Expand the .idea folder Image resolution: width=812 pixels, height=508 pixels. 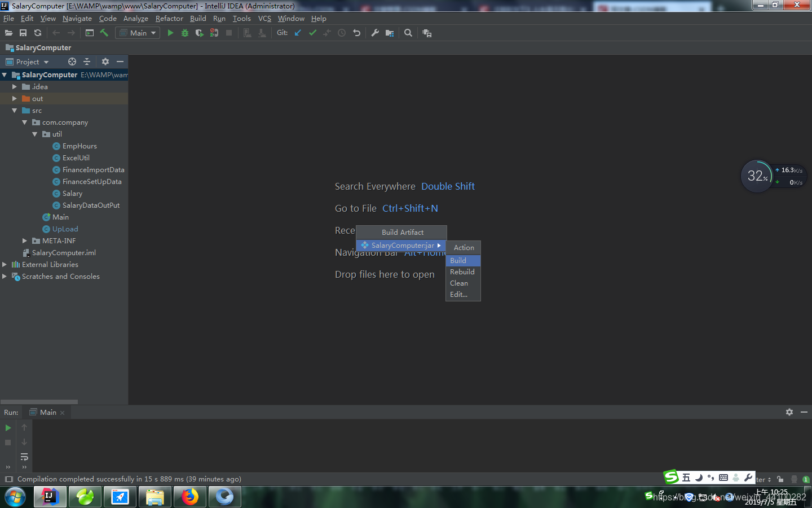click(15, 86)
